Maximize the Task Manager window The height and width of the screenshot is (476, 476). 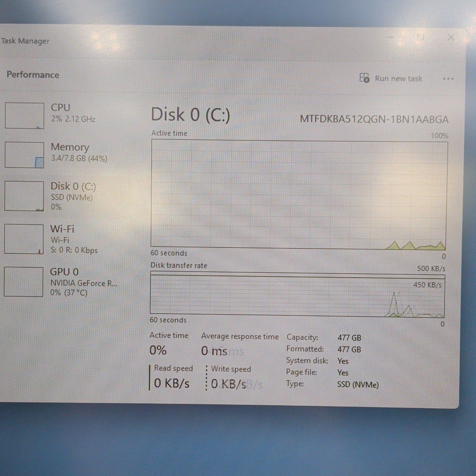point(420,37)
